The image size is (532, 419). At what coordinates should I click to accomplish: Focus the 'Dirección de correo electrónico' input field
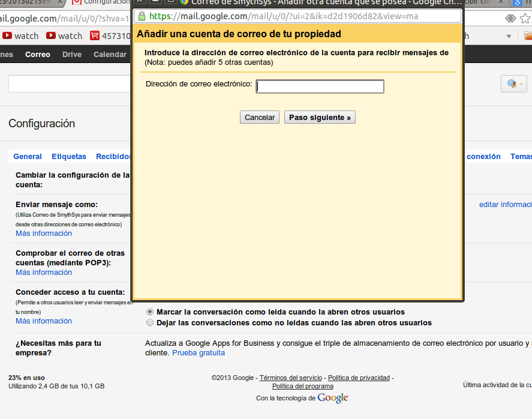(320, 86)
